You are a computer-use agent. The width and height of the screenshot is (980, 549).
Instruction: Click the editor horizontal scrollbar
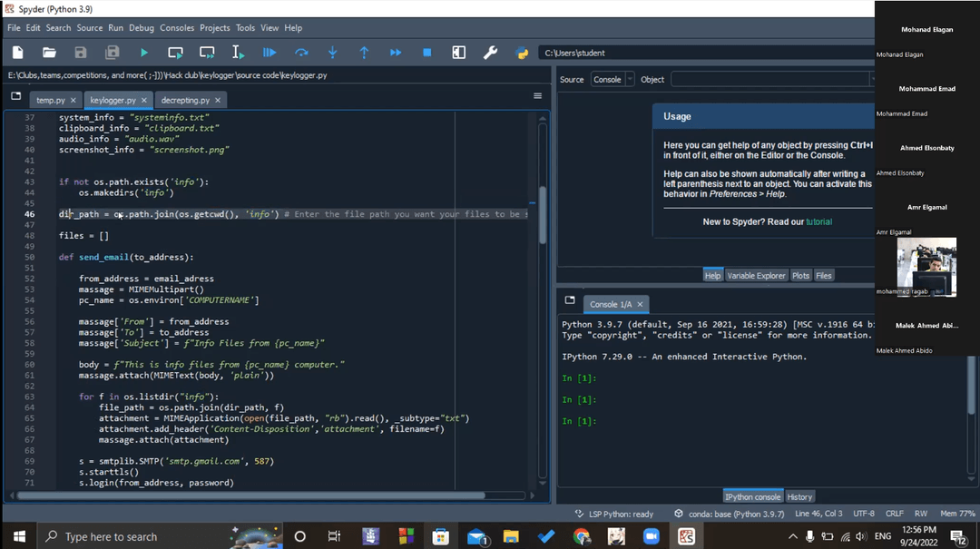coord(250,495)
